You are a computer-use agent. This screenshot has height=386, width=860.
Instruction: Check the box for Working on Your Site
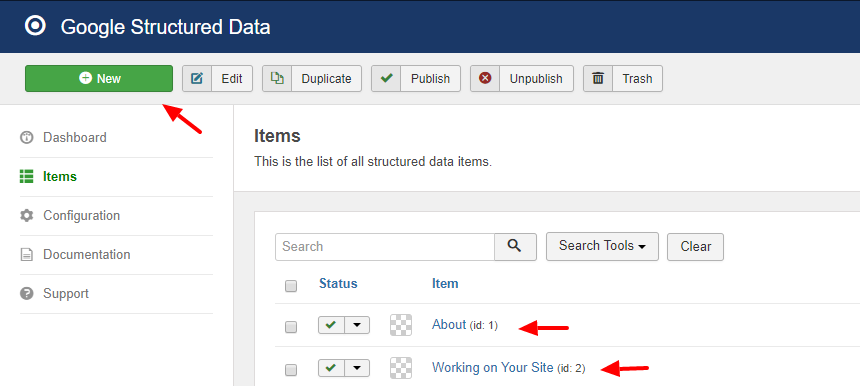[x=291, y=370]
